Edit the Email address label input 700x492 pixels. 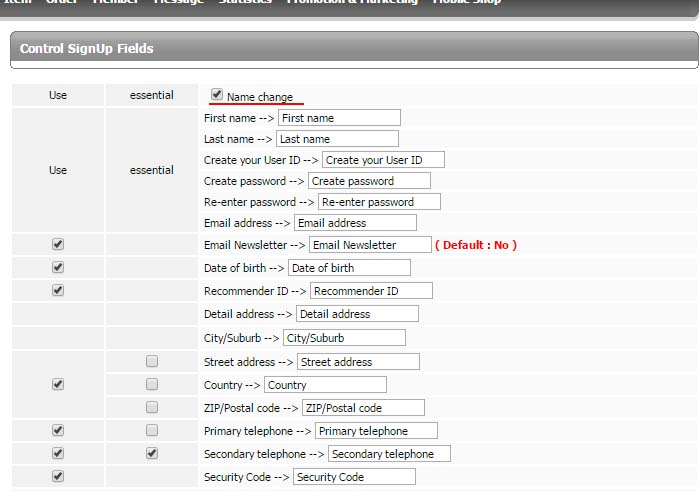355,223
